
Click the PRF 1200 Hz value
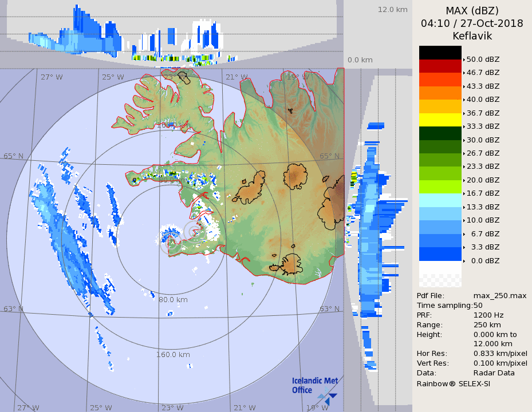(488, 315)
